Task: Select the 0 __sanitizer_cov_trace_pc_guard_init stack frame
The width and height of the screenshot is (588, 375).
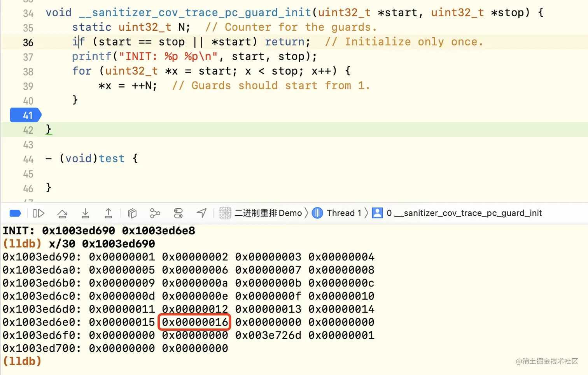Action: point(457,213)
